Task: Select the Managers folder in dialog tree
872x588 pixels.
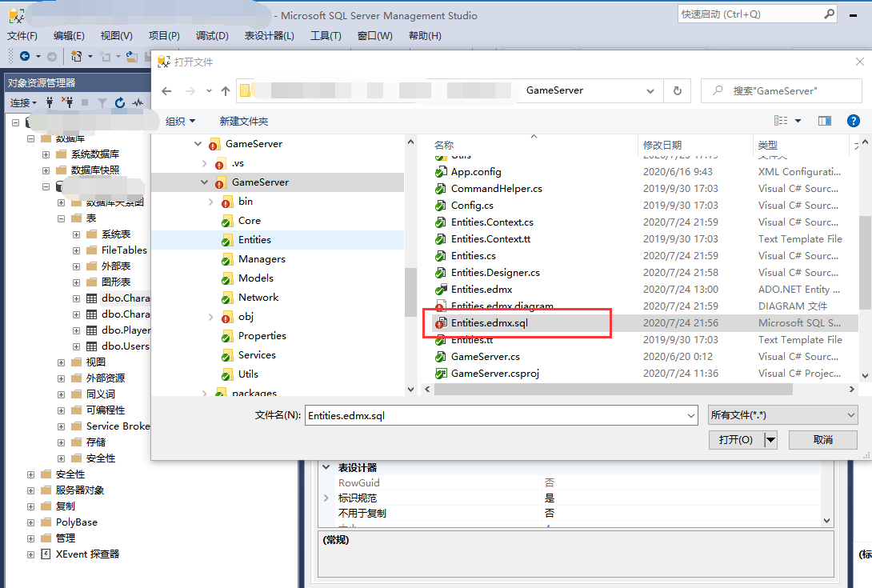Action: (262, 259)
